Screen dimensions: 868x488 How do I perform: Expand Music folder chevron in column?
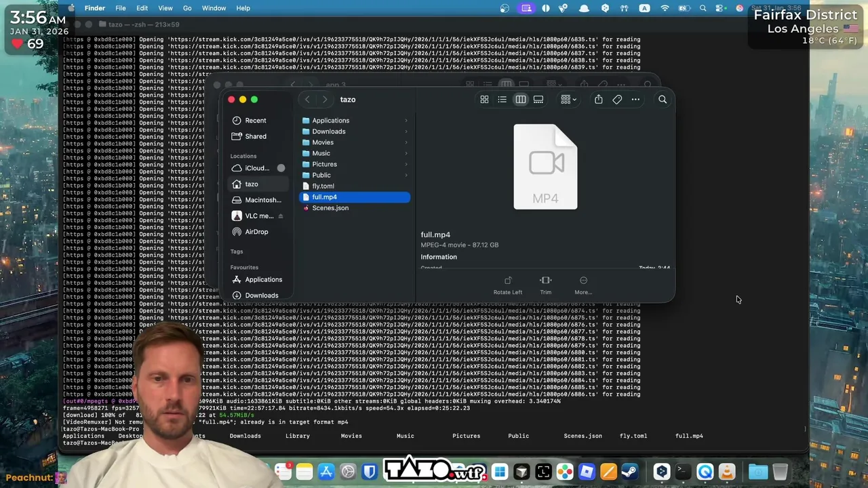pyautogui.click(x=406, y=153)
